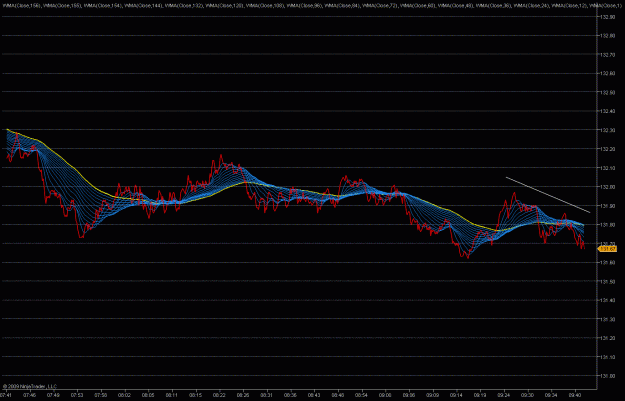Click the WMA(Close,48) indicator label
Image resolution: width=625 pixels, height=401 pixels.
click(456, 6)
